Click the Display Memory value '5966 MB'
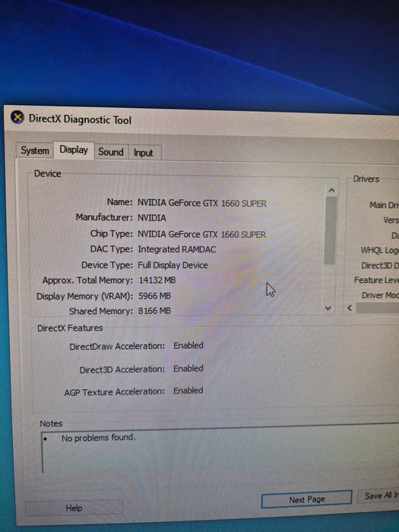The width and height of the screenshot is (399, 532). coord(154,296)
